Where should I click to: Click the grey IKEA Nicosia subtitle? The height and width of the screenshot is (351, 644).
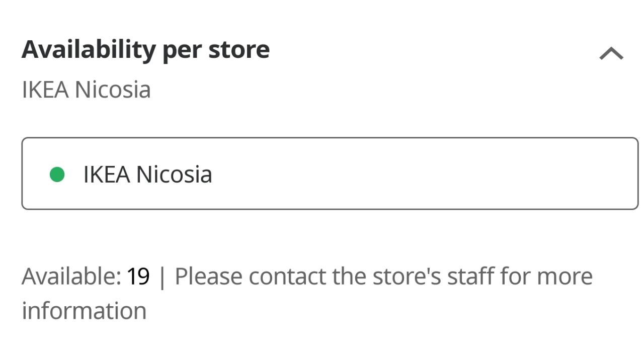[x=86, y=90]
